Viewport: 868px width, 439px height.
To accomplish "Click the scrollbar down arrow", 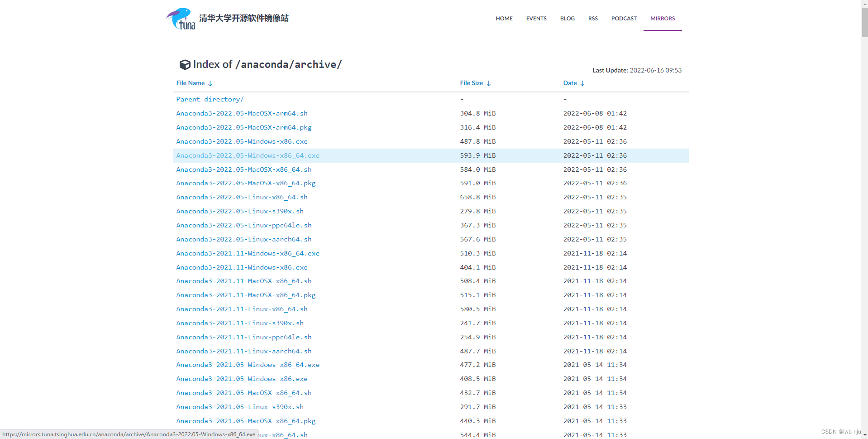I will point(864,435).
